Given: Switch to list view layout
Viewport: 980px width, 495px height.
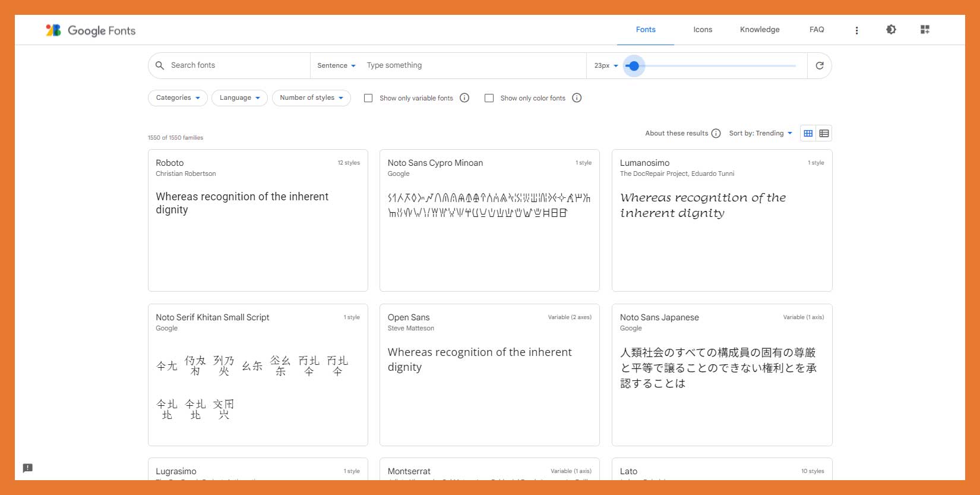Looking at the screenshot, I should [824, 133].
